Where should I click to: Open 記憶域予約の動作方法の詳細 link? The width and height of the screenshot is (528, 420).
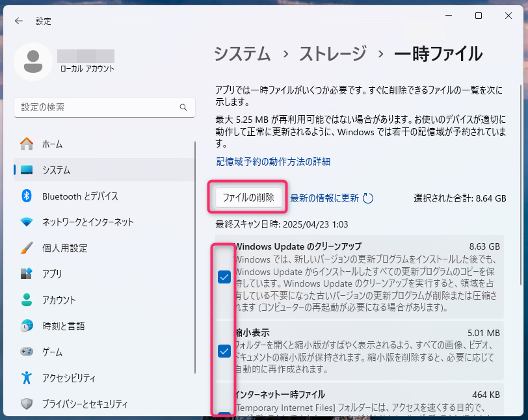point(273,162)
